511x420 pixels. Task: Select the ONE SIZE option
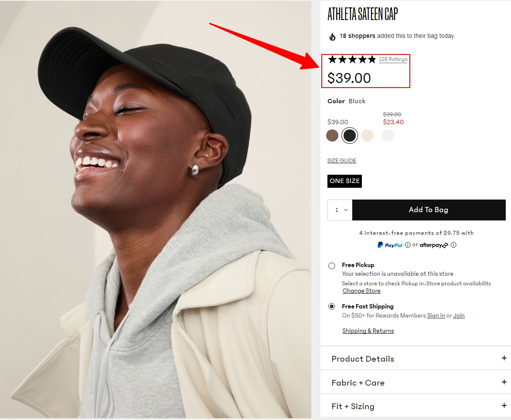[344, 181]
